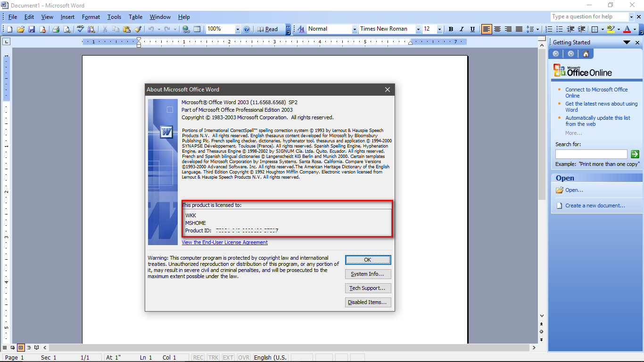Expand the Zoom 100% dropdown
Image resolution: width=644 pixels, height=362 pixels.
pyautogui.click(x=238, y=29)
